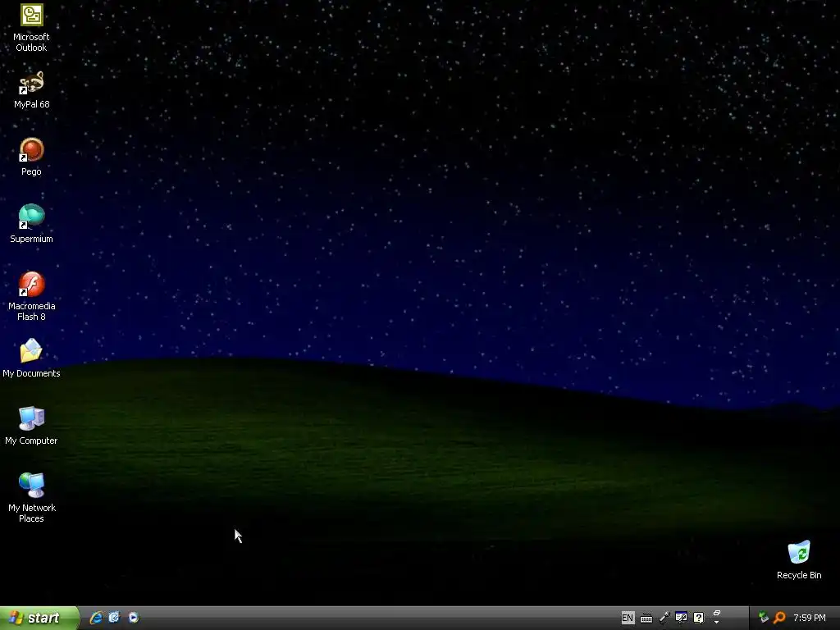The image size is (840, 630).
Task: Click the language bar help icon
Action: (699, 618)
